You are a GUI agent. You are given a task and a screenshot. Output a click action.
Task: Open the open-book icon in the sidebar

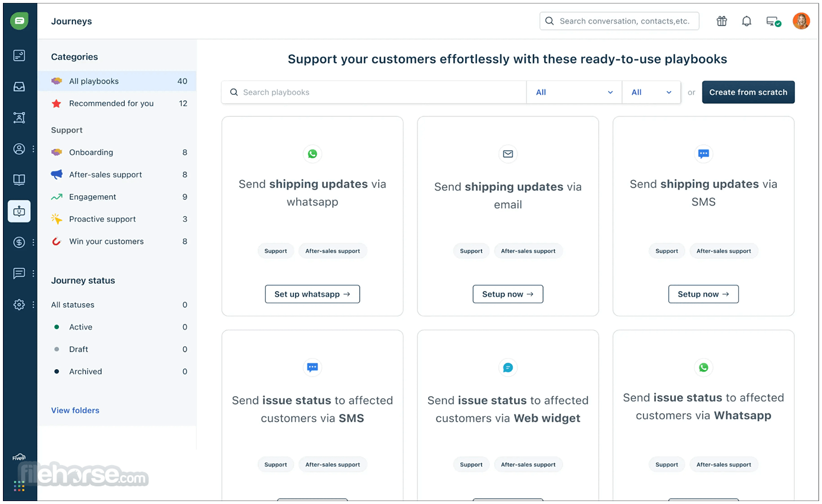19,180
